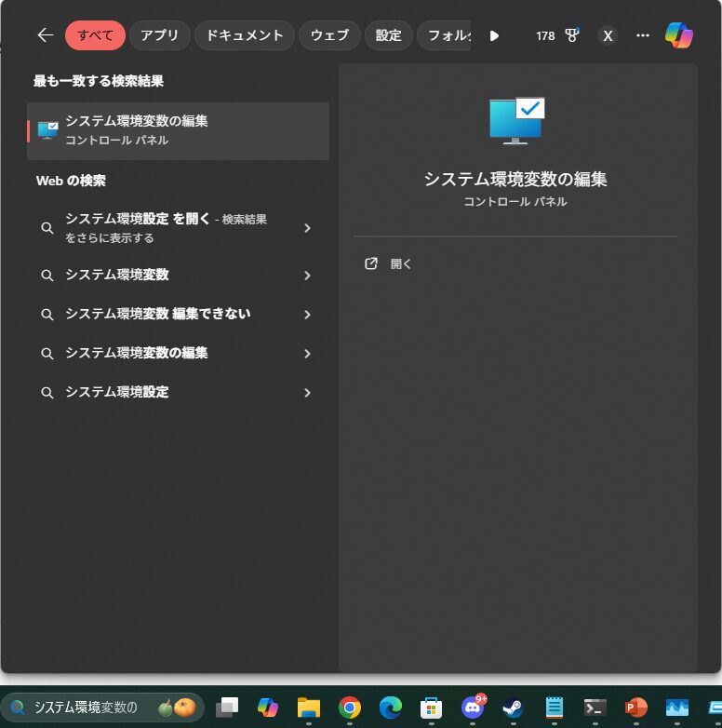Click the preview title システム環境変数の編集
Image resolution: width=722 pixels, height=728 pixels.
pos(515,179)
